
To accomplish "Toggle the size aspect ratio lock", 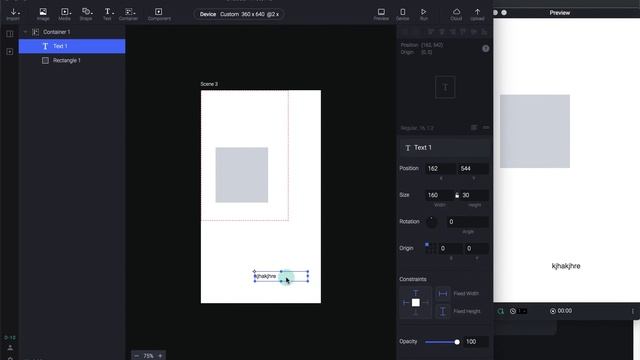I will (457, 195).
